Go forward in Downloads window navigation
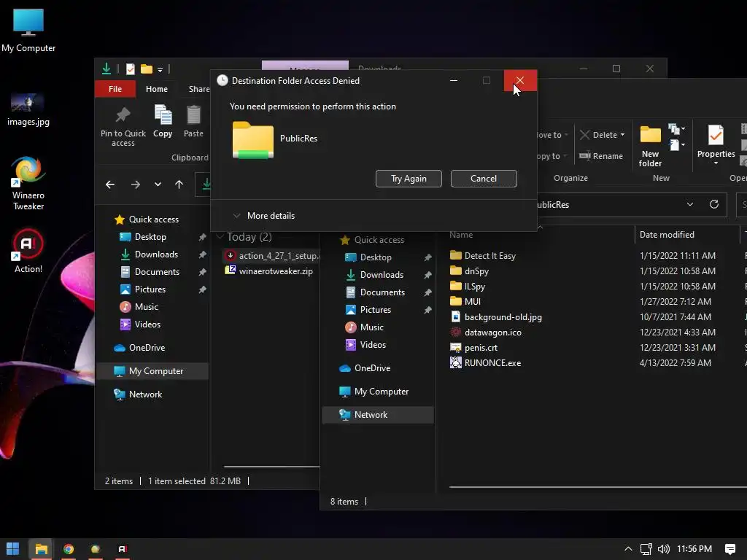This screenshot has height=560, width=747. click(136, 184)
